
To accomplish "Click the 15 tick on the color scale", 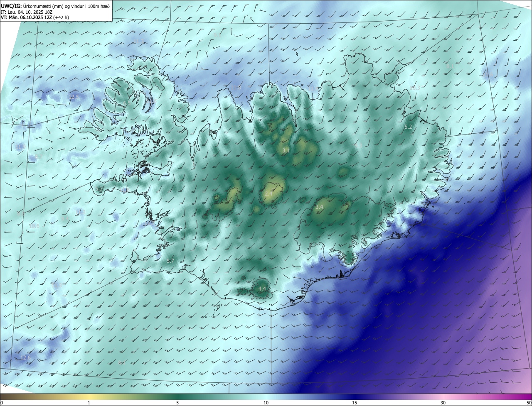I will click(355, 403).
